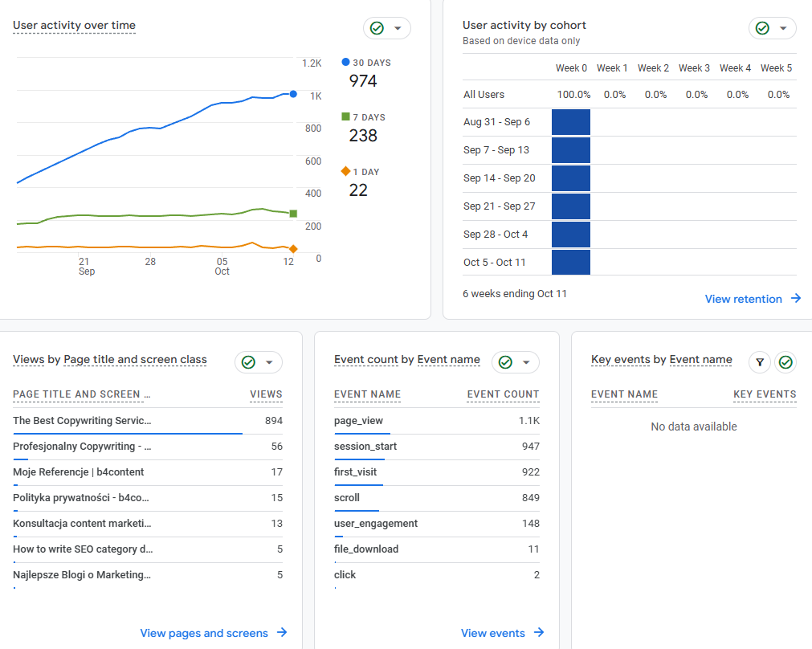
Task: Click the Sep 14 - Sep 20 cohort bar
Action: pyautogui.click(x=571, y=178)
